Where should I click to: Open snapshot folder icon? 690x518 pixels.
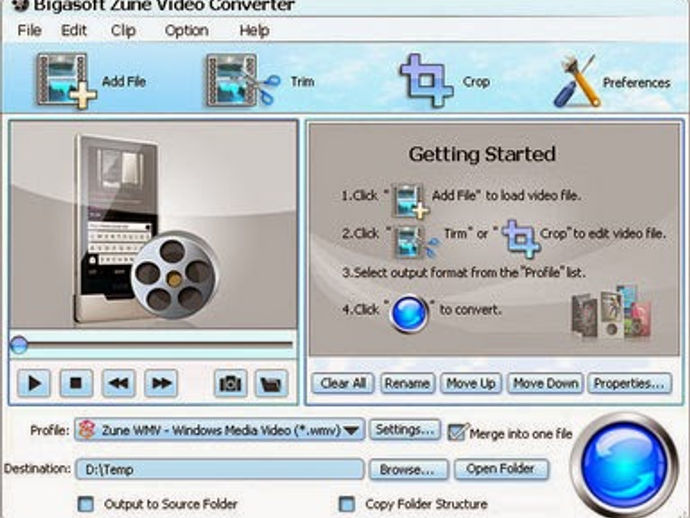(x=272, y=383)
